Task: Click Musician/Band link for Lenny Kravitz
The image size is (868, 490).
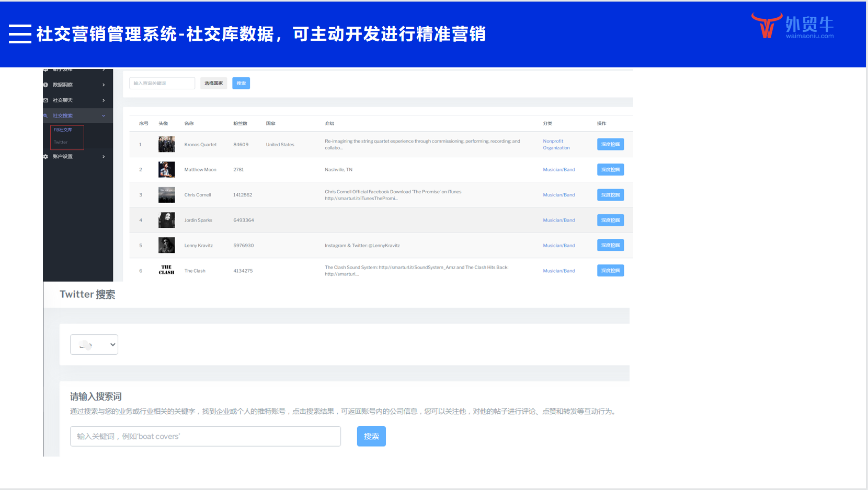Action: click(559, 246)
